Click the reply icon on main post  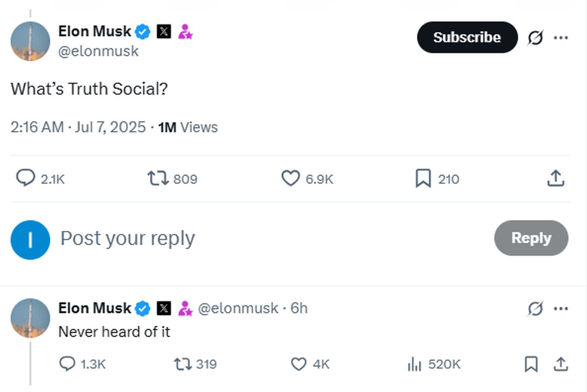click(25, 178)
